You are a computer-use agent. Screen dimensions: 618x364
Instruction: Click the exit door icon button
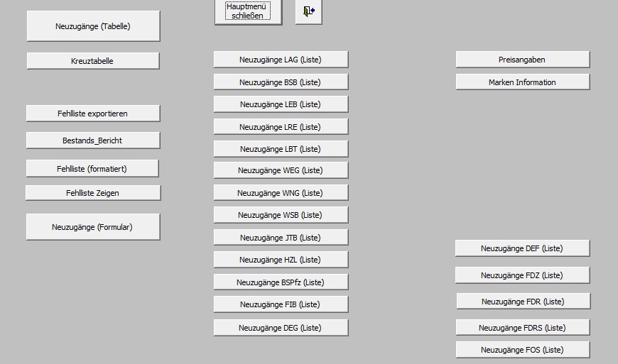(308, 11)
